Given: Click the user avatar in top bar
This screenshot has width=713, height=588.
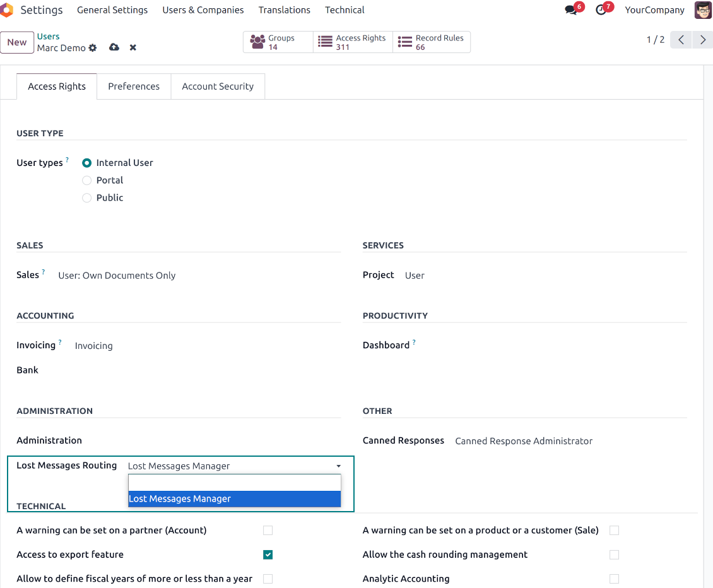Looking at the screenshot, I should pyautogui.click(x=703, y=10).
